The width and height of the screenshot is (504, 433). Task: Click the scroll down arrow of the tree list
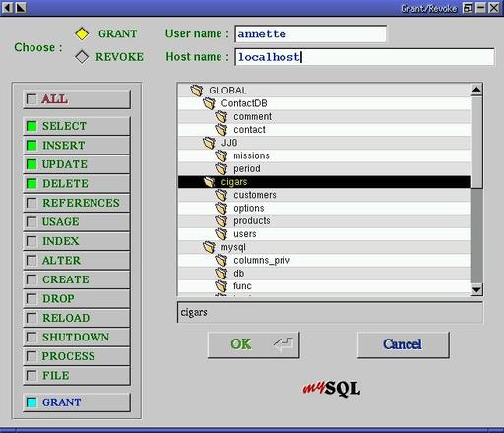tap(476, 289)
